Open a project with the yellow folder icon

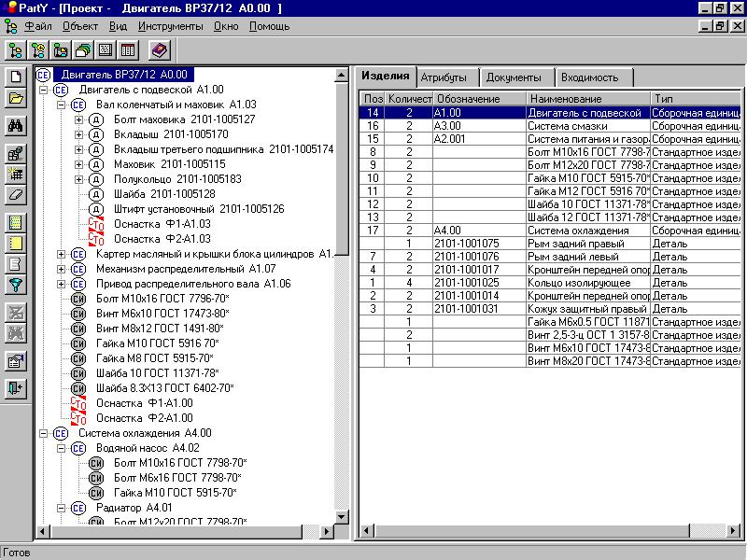coord(16,99)
